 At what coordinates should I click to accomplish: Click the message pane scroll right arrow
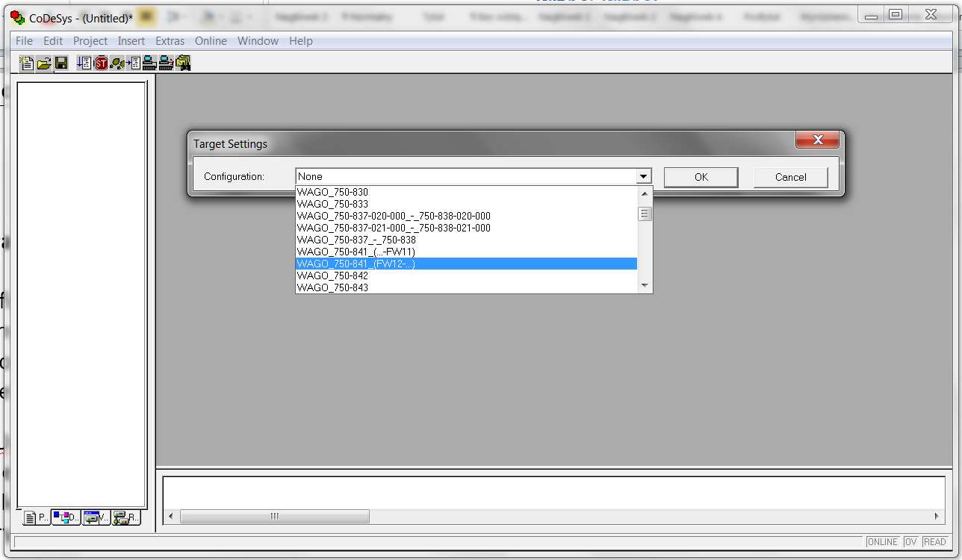pyautogui.click(x=937, y=516)
